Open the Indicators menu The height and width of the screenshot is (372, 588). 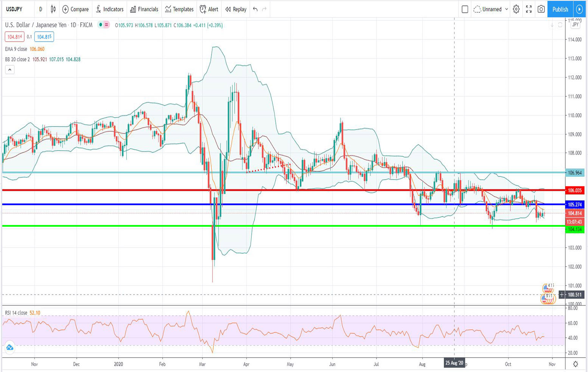point(109,9)
